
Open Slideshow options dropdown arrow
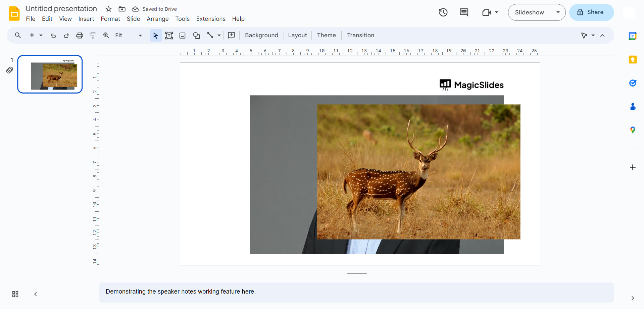558,12
